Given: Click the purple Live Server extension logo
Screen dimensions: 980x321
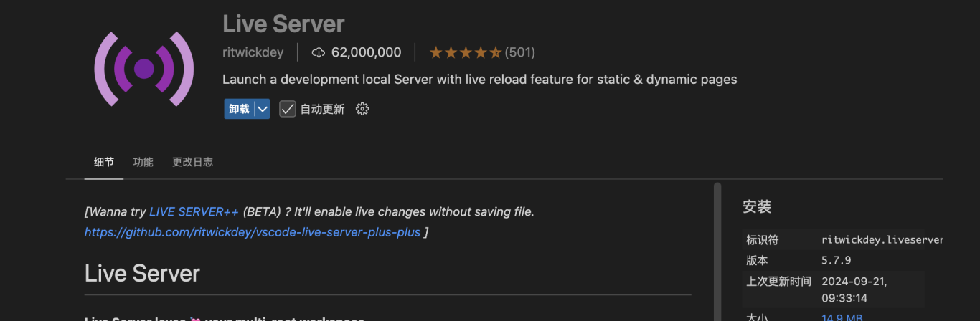Looking at the screenshot, I should point(144,69).
